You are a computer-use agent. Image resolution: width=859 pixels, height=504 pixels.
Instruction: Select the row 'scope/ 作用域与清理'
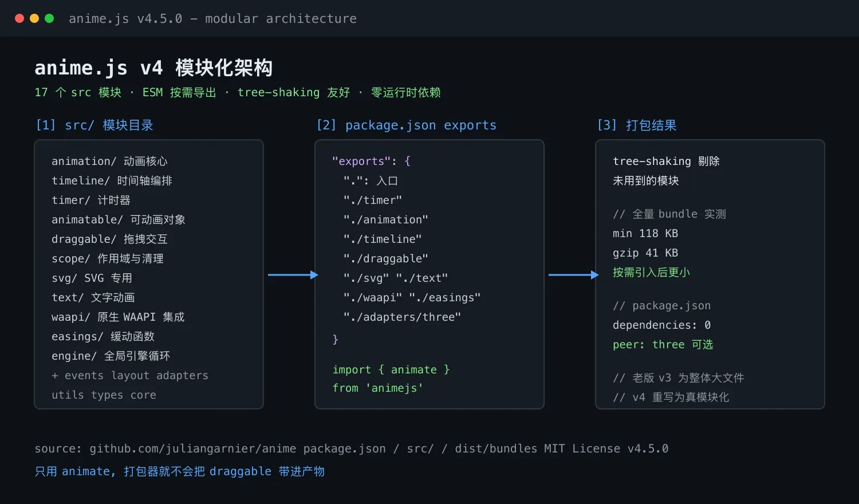point(108,258)
